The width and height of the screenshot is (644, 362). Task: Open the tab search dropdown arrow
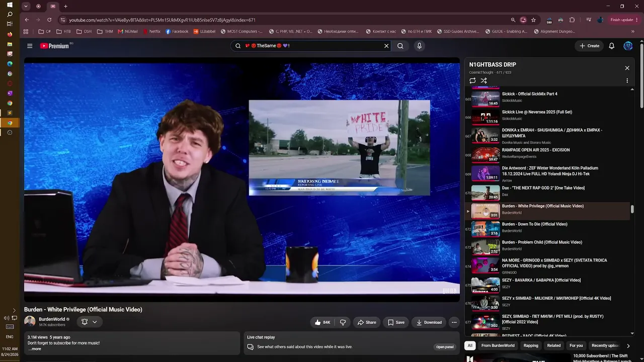click(x=26, y=7)
